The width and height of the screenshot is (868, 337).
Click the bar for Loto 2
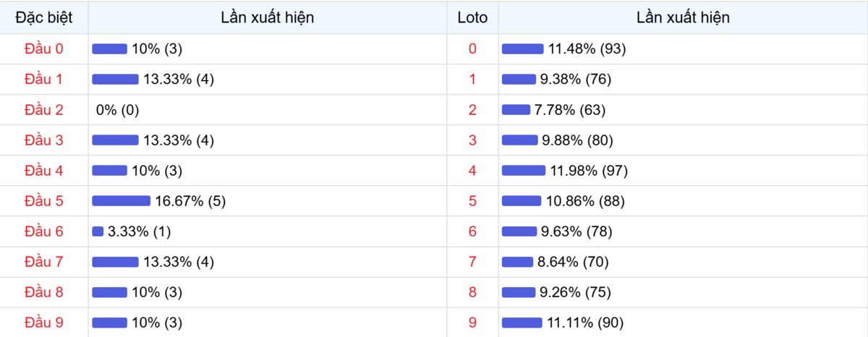pos(516,110)
